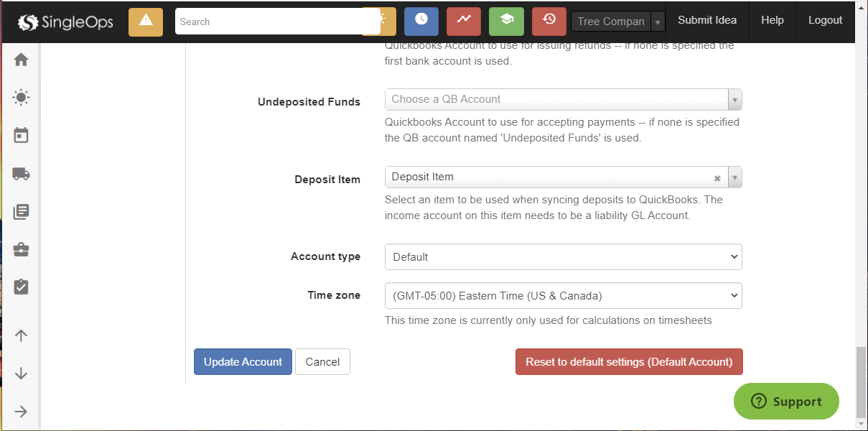The width and height of the screenshot is (868, 431).
Task: Click the 'Undeposited Funds' label
Action: [x=309, y=102]
